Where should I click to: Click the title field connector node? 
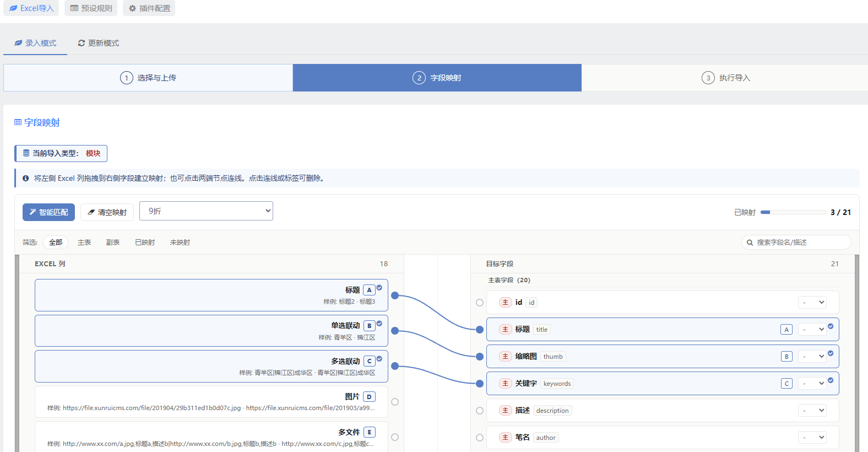[x=480, y=330]
